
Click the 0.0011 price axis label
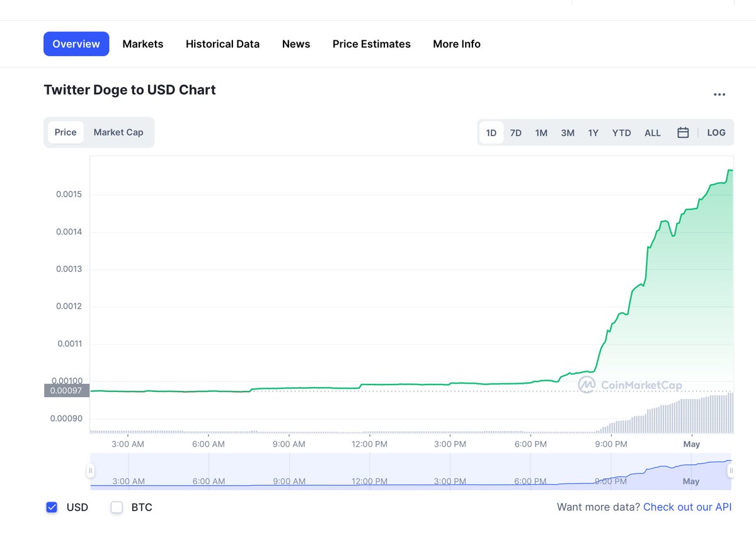[x=69, y=344]
